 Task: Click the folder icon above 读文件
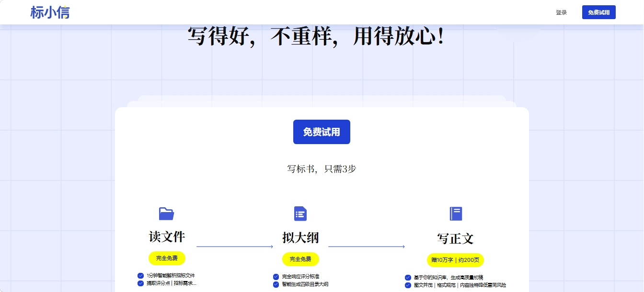(x=166, y=213)
